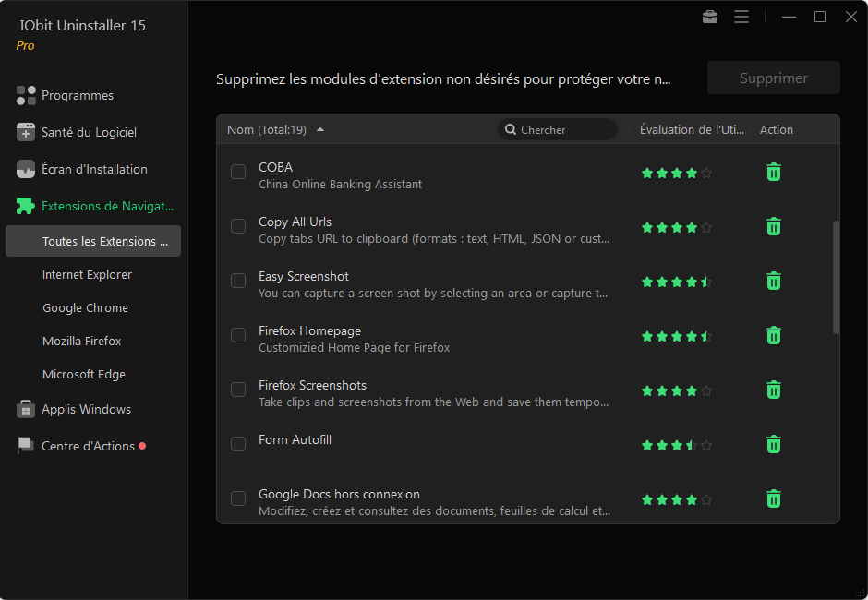Viewport: 868px width, 600px height.
Task: Click the trash icon for COBA extension
Action: point(774,173)
